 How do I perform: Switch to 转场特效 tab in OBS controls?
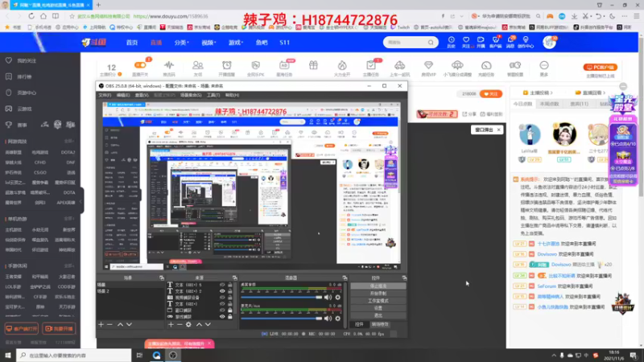click(x=380, y=324)
